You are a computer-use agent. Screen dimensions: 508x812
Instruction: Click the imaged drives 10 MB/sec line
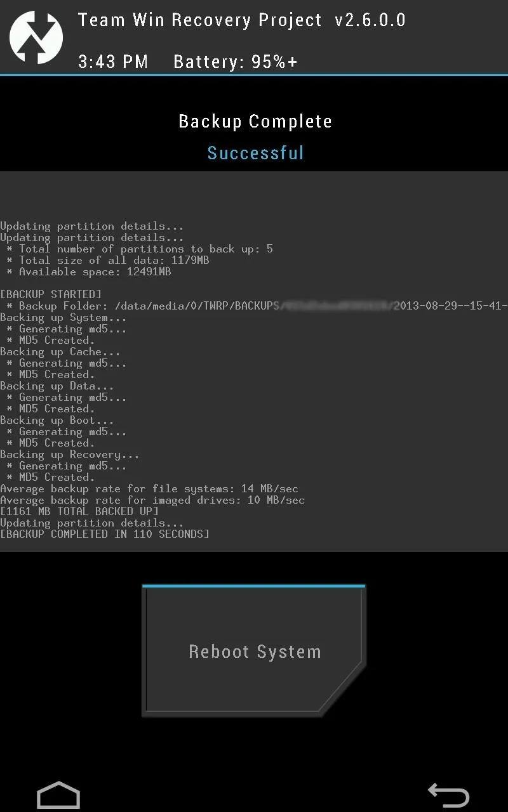click(x=152, y=500)
